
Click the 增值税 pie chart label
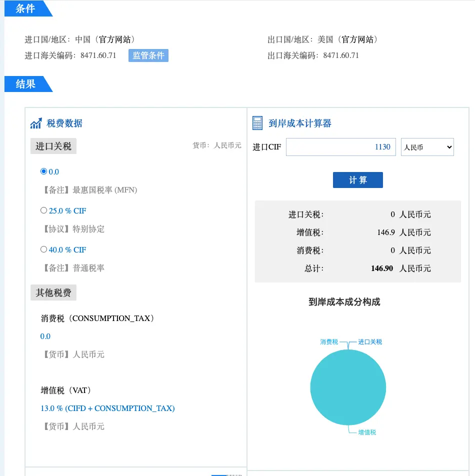point(366,432)
